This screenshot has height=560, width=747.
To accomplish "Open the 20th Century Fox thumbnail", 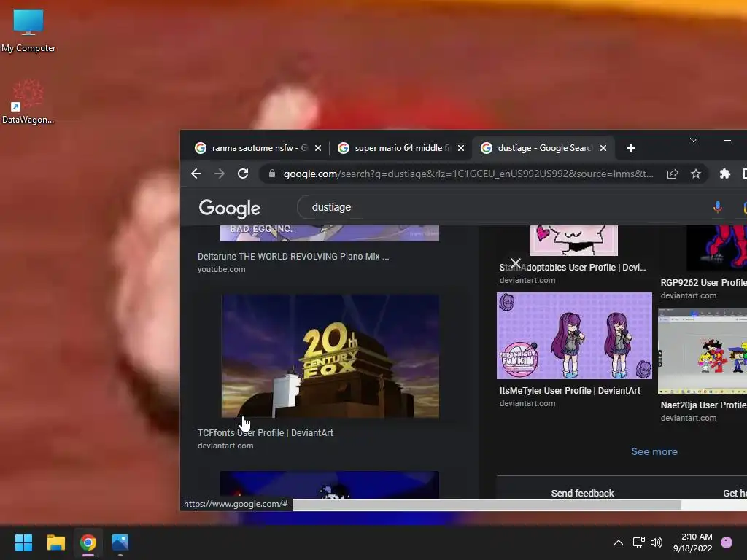I will [330, 356].
